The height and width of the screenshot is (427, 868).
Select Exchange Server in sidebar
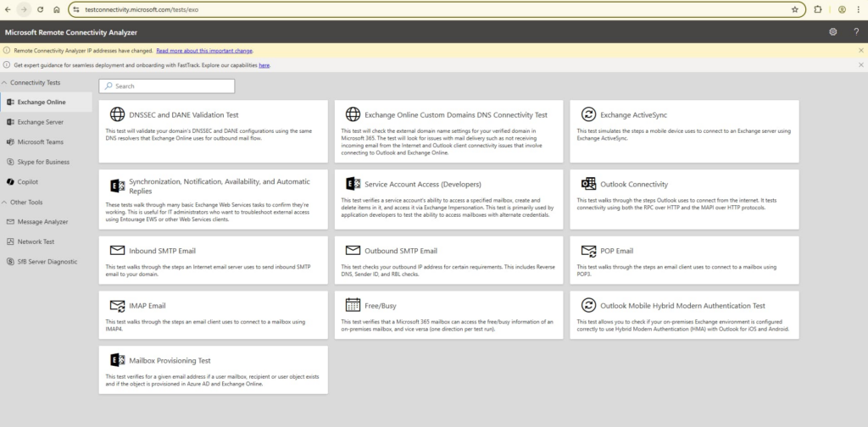(x=40, y=122)
